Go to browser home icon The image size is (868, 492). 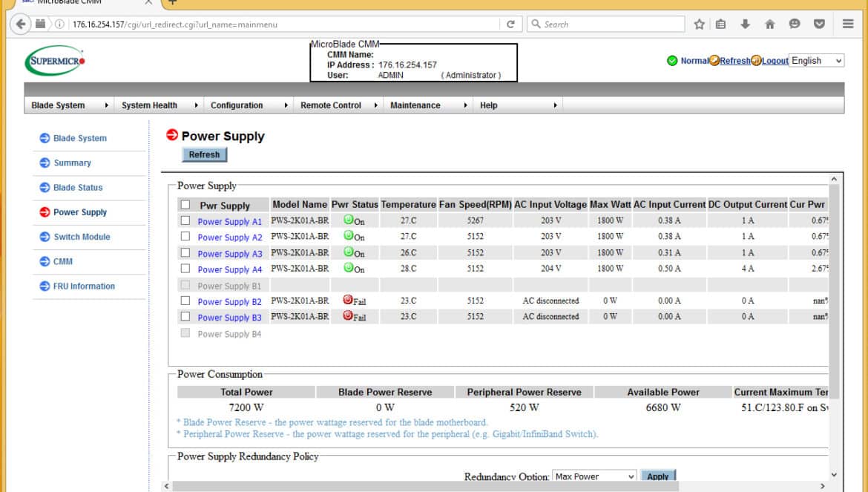769,24
